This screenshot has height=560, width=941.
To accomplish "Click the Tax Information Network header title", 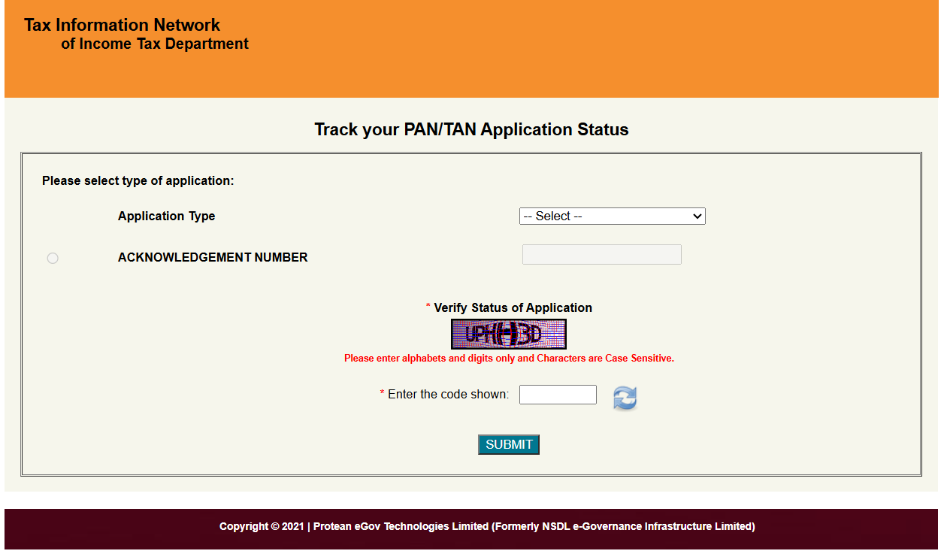I will coord(123,25).
